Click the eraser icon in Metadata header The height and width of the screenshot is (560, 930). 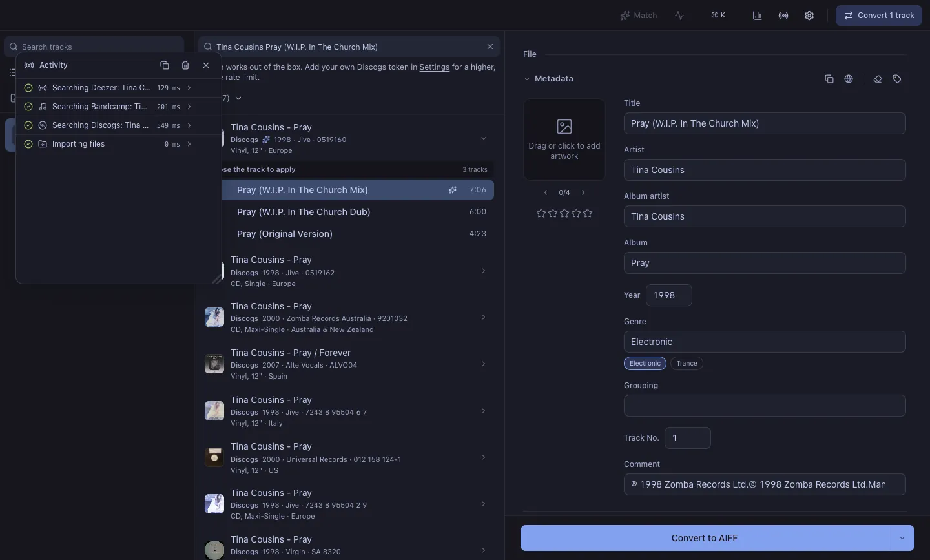878,79
